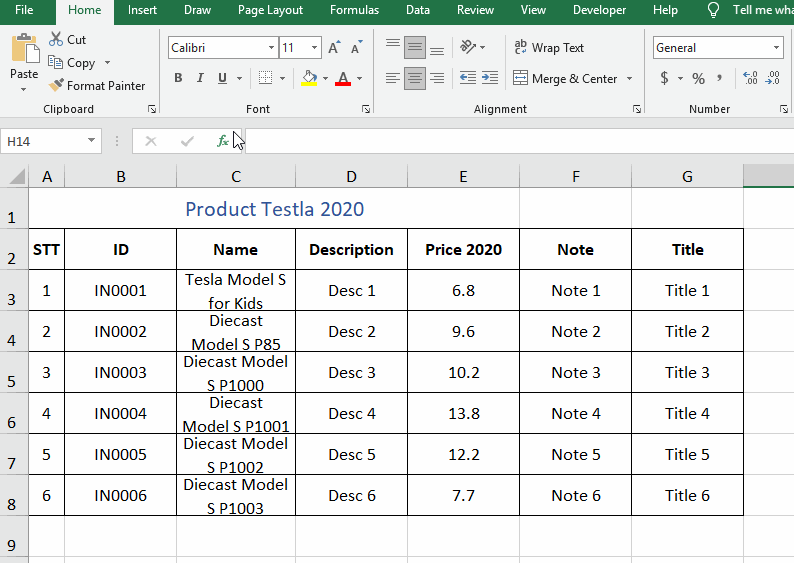
Task: Switch to the Formulas tab
Action: [x=354, y=10]
